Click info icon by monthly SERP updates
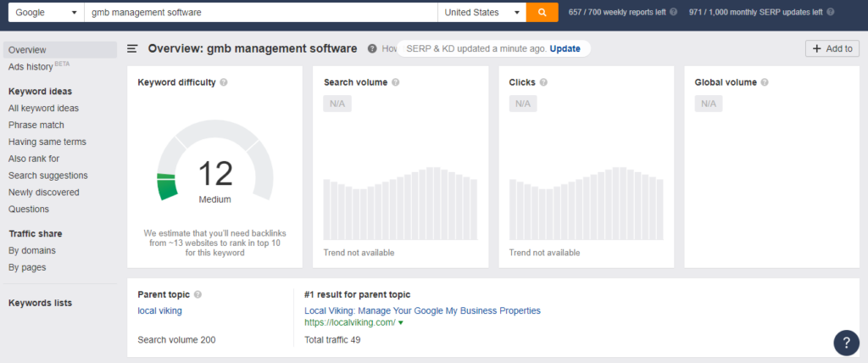Viewport: 868px width, 363px height. click(x=829, y=13)
